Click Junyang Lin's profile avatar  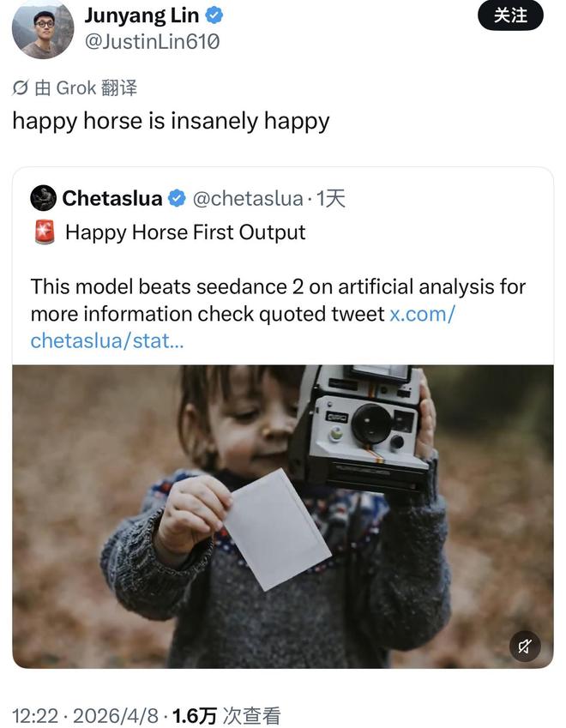point(43,29)
